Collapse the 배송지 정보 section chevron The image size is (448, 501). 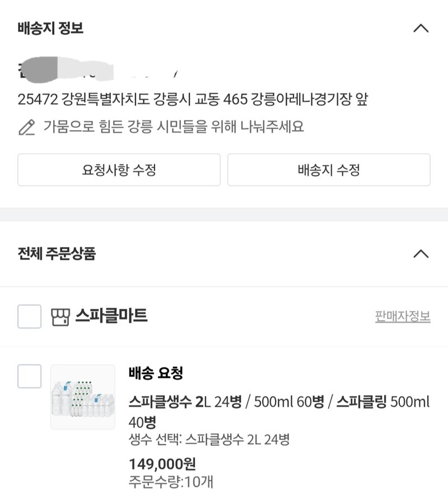421,29
